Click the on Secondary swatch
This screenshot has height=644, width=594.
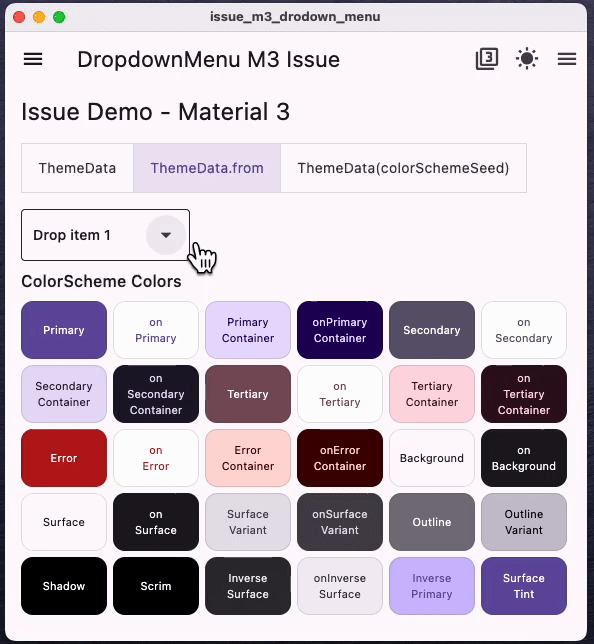point(524,330)
